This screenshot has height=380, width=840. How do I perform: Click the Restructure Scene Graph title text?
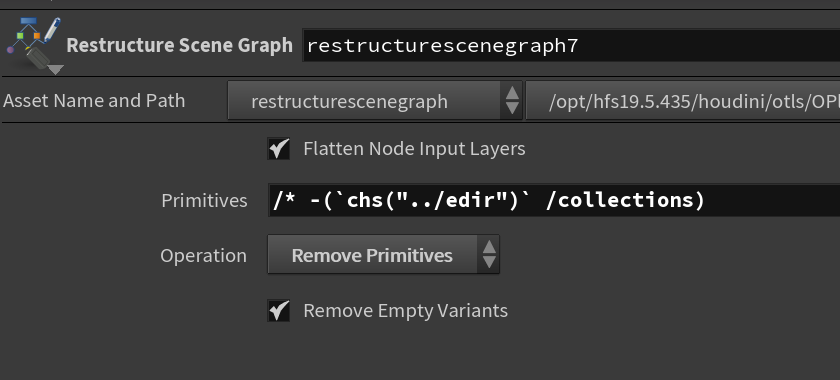[179, 46]
